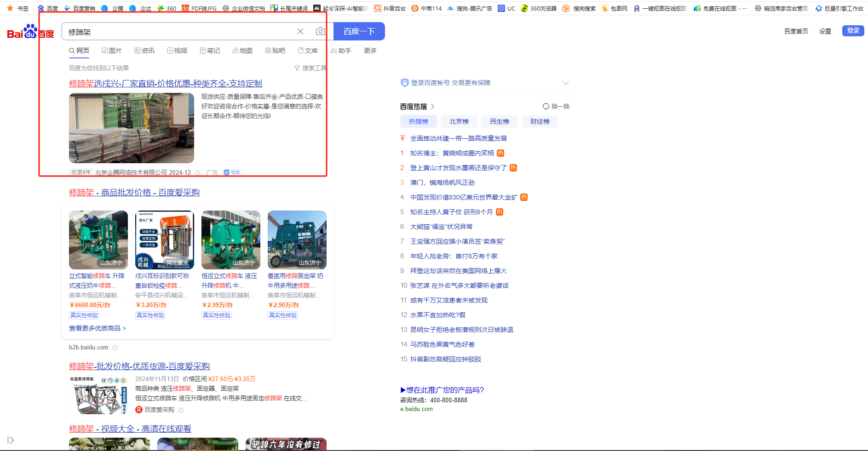The height and width of the screenshot is (451, 868).
Task: Click the 保障 badge under the first ad
Action: pyautogui.click(x=233, y=172)
